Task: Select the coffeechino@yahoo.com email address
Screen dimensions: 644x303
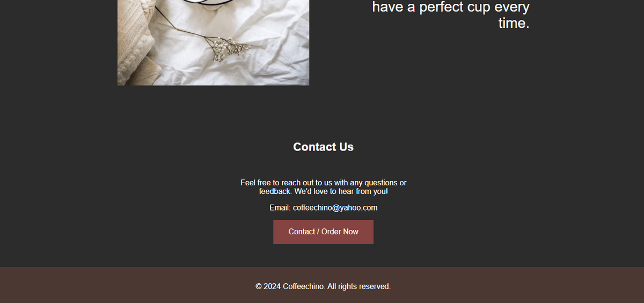Action: point(335,207)
